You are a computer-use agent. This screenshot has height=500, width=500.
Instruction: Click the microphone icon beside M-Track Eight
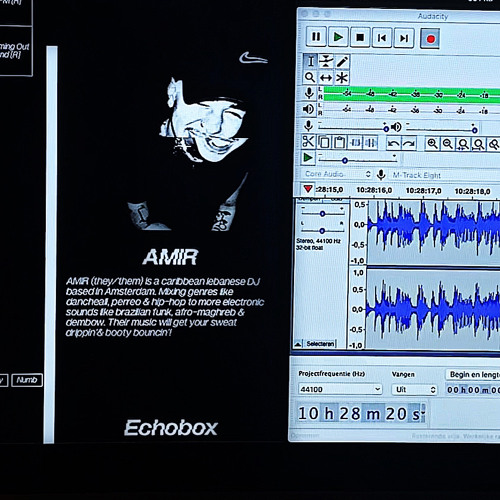[381, 175]
